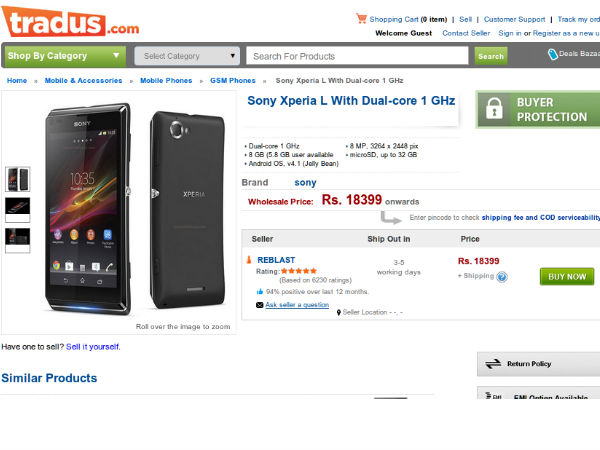Open the GSM Phones breadcrumb
The image size is (600, 450).
coord(233,80)
